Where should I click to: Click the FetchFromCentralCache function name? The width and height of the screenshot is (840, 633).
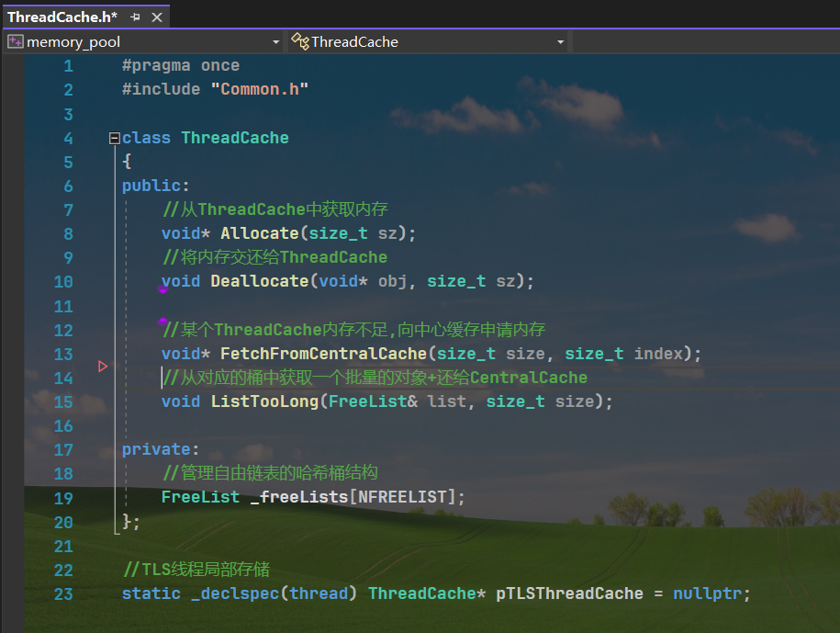323,353
